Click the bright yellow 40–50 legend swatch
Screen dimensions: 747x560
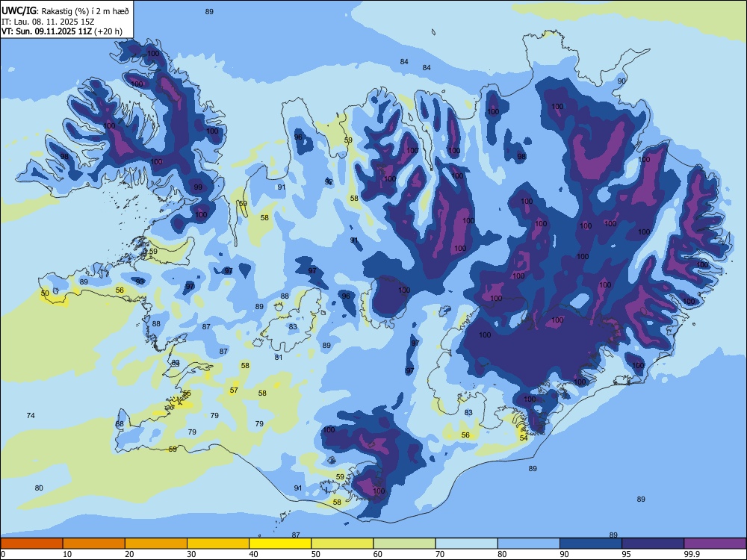click(x=280, y=544)
